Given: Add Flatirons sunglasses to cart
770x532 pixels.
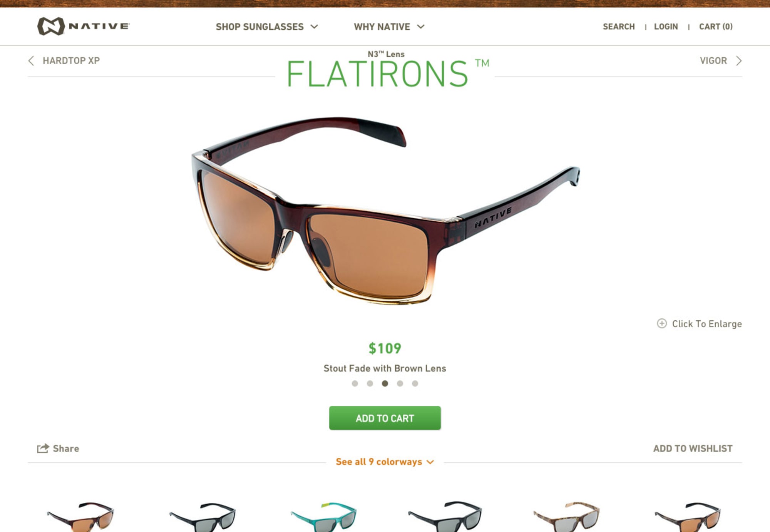Looking at the screenshot, I should (385, 418).
